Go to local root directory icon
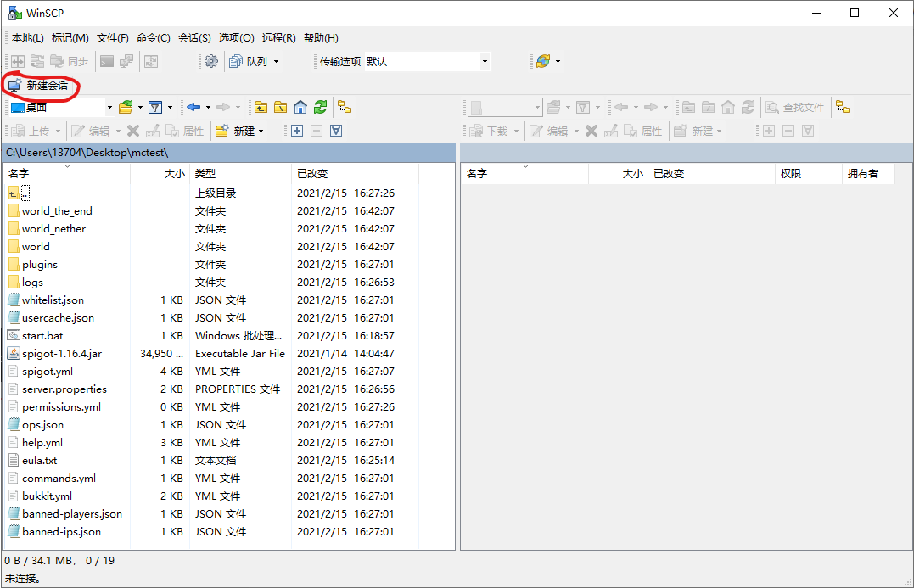The width and height of the screenshot is (914, 588). [280, 107]
